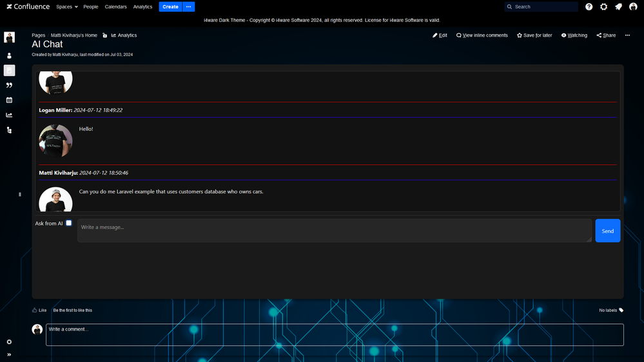
Task: Toggle the Watching eye button
Action: point(574,35)
